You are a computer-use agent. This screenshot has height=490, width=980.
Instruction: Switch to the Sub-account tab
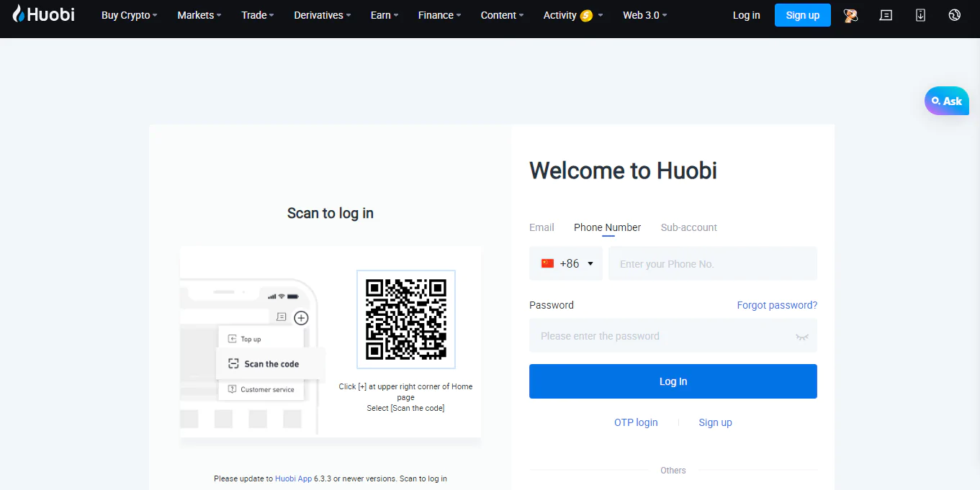[689, 227]
